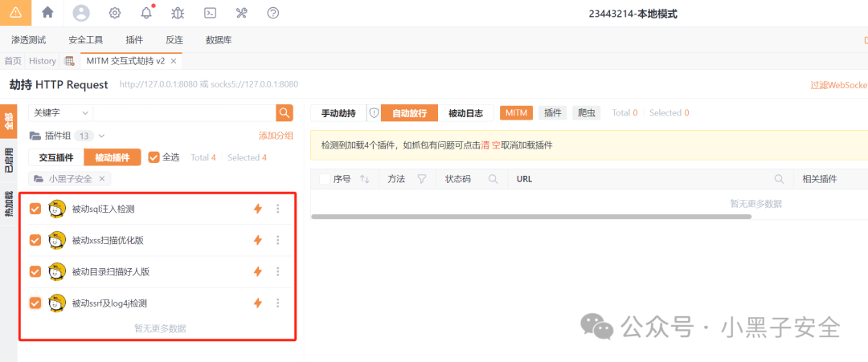Screen dimensions: 868x362
Task: Remove the 小黑子安全 group tag
Action: coord(102,179)
